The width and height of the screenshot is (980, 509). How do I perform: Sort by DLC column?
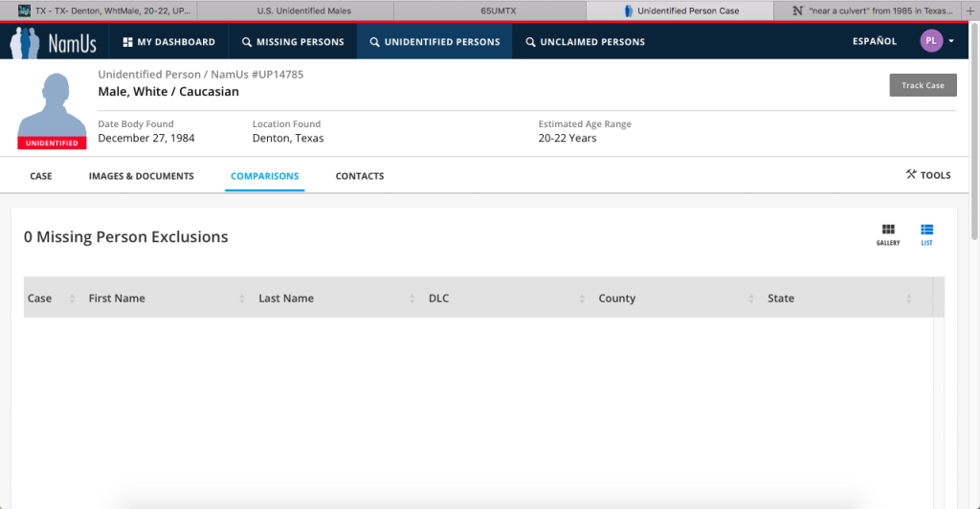(x=438, y=299)
